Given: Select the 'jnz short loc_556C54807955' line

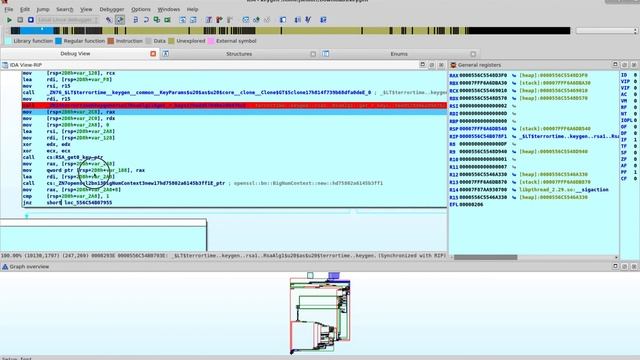Looking at the screenshot, I should pos(67,202).
